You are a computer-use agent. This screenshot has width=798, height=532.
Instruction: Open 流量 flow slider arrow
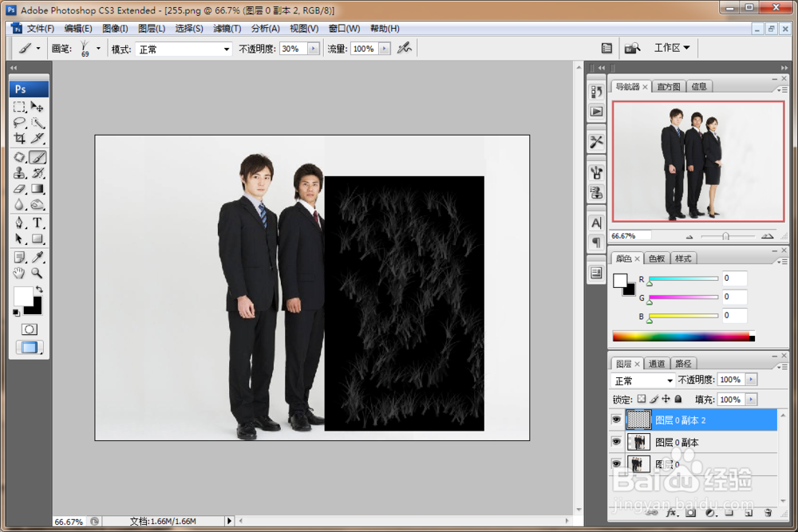[385, 49]
